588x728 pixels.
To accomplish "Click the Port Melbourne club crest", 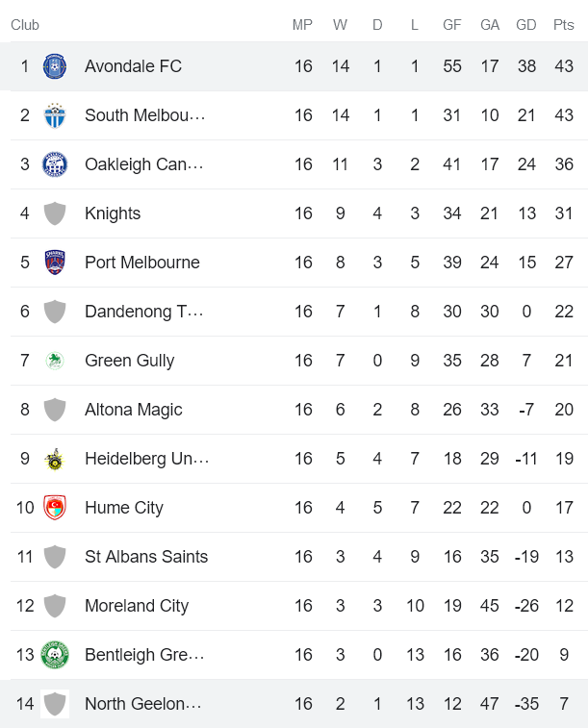I will tap(55, 263).
